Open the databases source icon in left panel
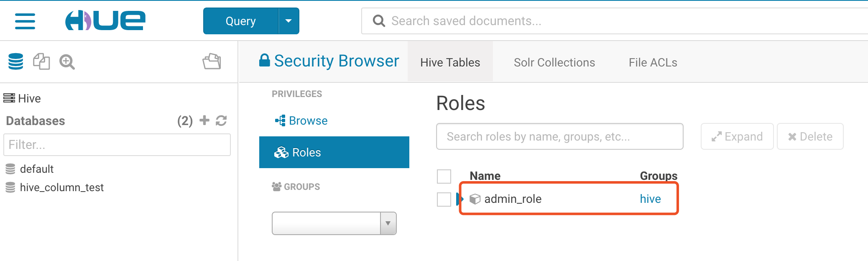The width and height of the screenshot is (868, 261). (x=16, y=61)
